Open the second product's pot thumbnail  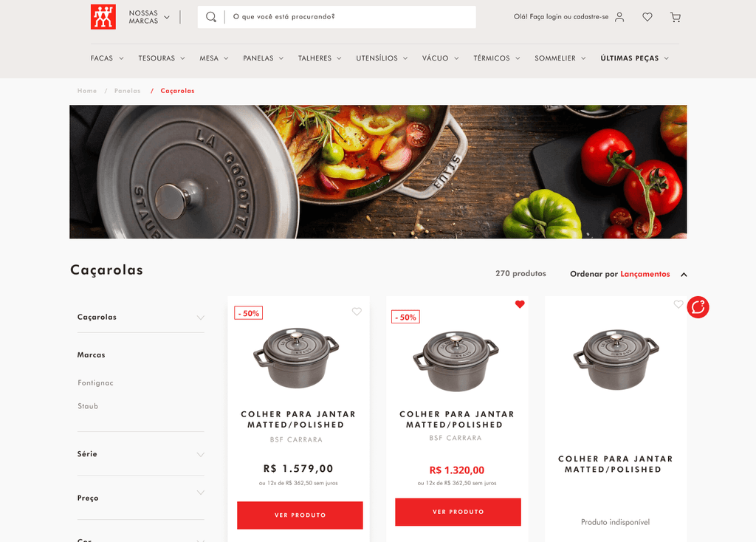pos(456,360)
